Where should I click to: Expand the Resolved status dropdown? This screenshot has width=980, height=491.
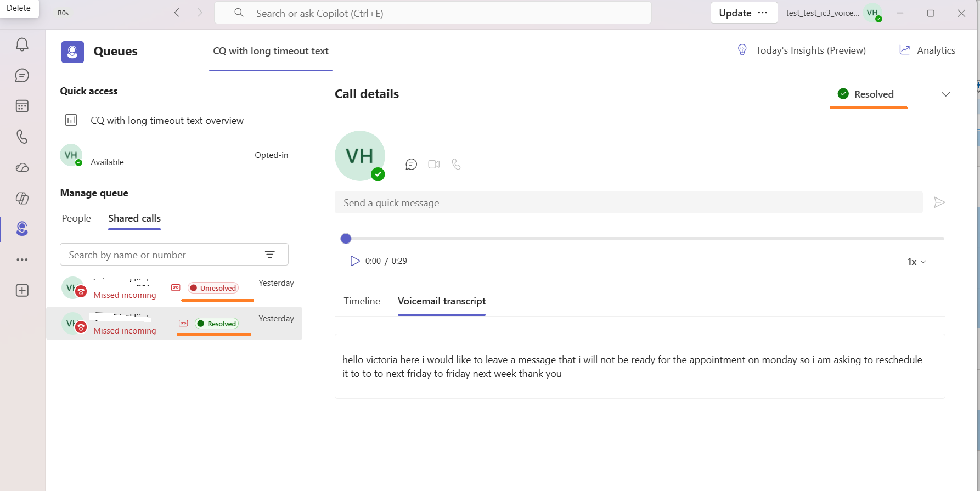click(945, 94)
